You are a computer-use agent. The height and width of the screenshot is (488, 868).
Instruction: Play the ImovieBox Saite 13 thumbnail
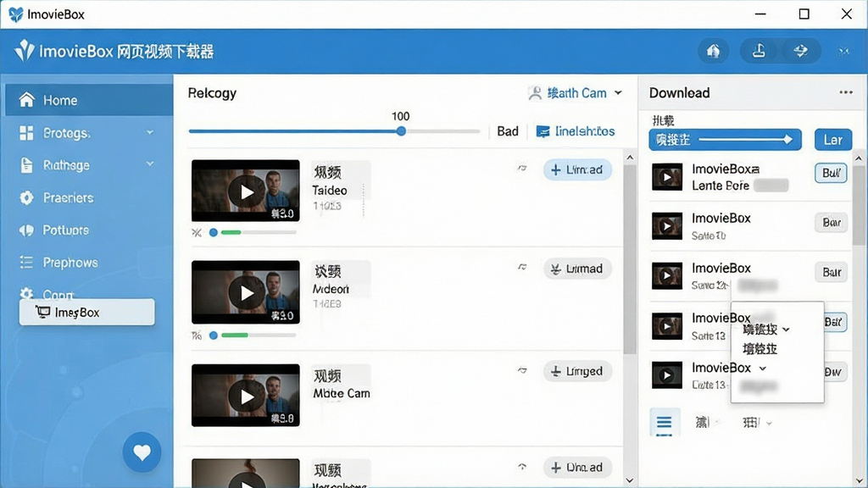667,326
